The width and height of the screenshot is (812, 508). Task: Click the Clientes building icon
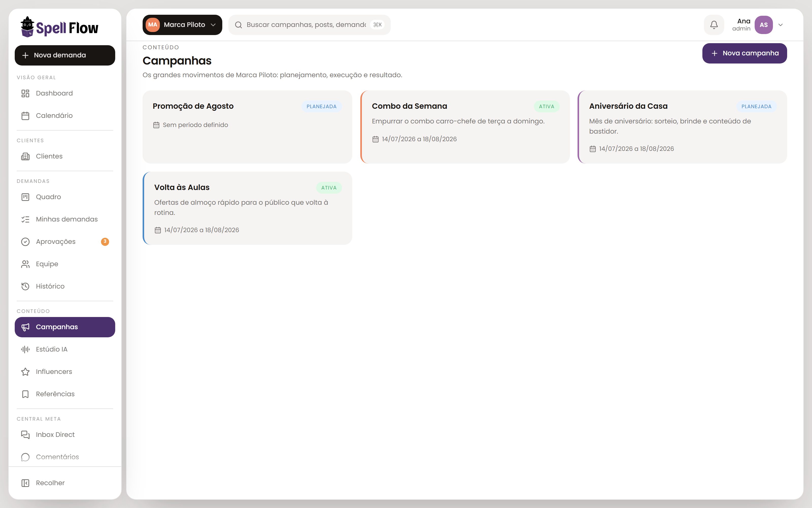pos(25,156)
